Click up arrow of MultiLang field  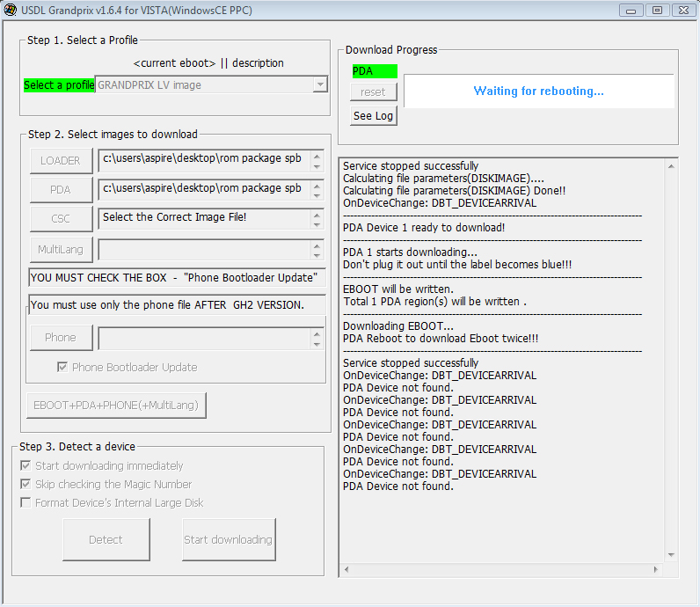[x=317, y=245]
